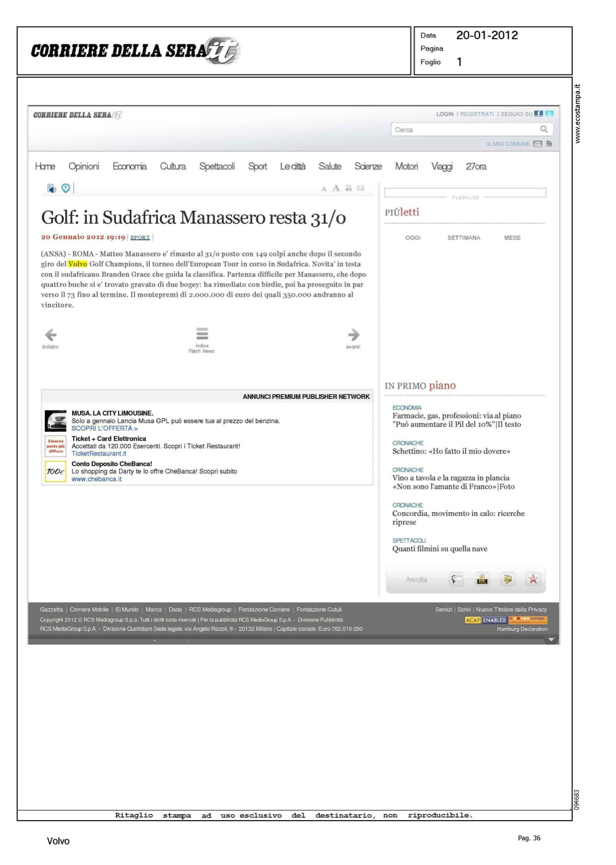The width and height of the screenshot is (616, 865).
Task: Click the search magnifier icon
Action: pos(543,129)
